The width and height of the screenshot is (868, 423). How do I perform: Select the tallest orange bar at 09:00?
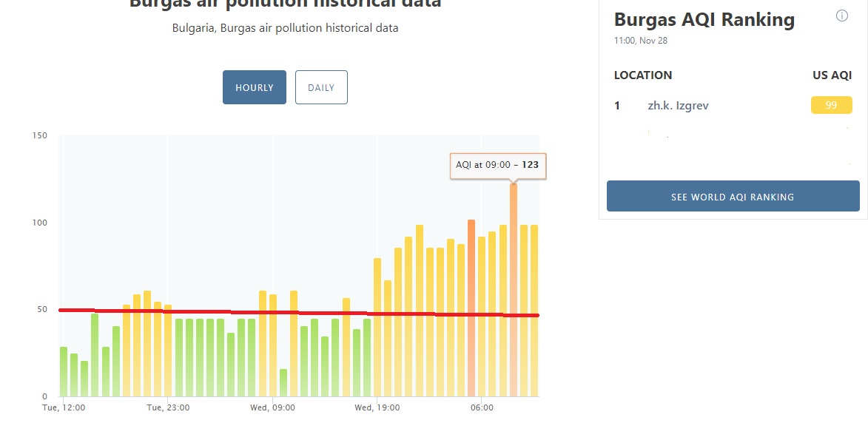pyautogui.click(x=514, y=290)
